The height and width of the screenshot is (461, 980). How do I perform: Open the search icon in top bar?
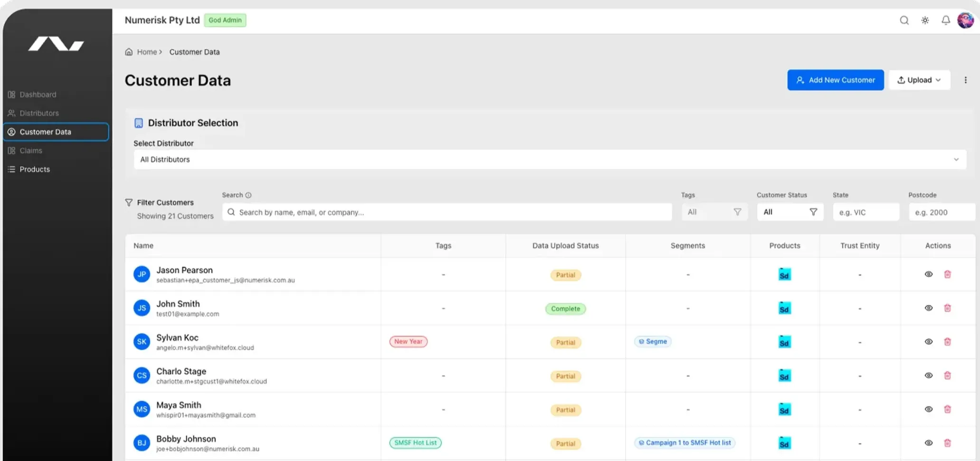pos(904,20)
